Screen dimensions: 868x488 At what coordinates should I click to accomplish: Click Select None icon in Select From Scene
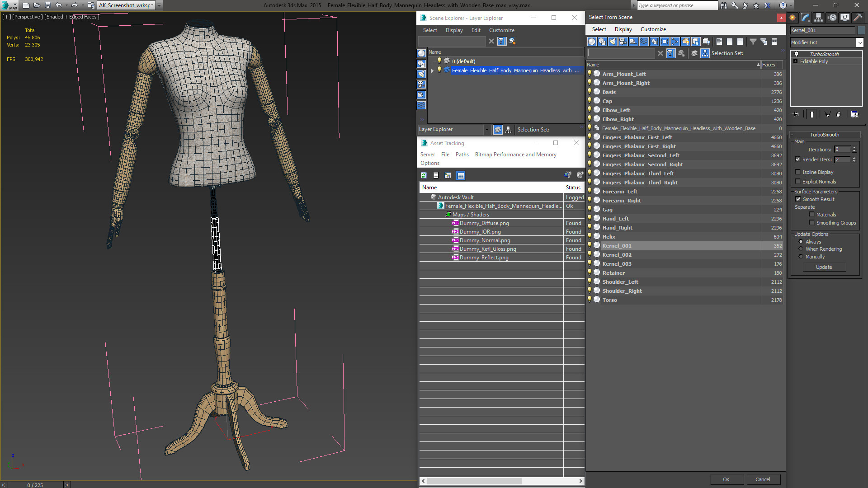click(730, 42)
